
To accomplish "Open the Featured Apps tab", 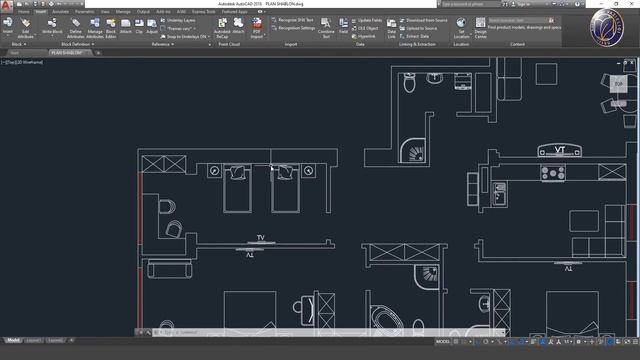I will (x=235, y=12).
